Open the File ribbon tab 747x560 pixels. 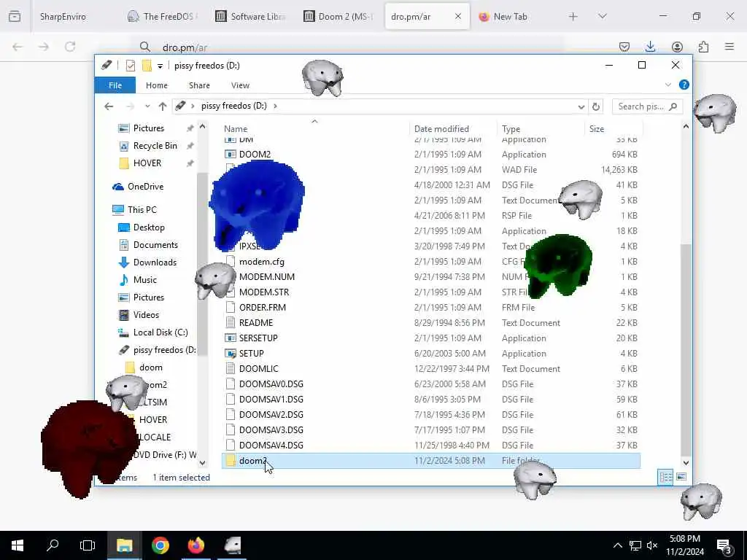(x=115, y=85)
